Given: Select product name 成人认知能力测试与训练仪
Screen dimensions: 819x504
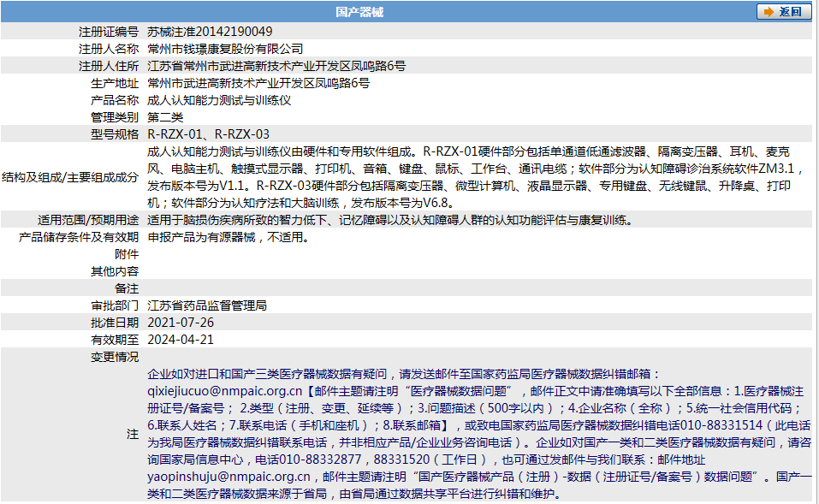Looking at the screenshot, I should click(219, 100).
